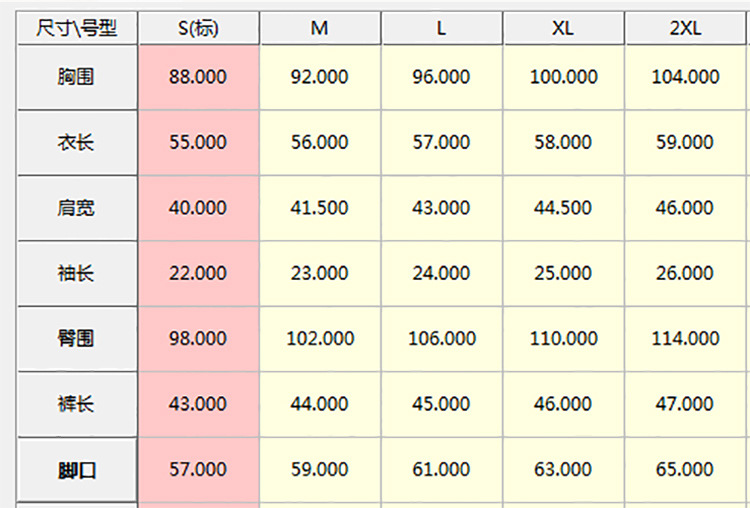
Task: Select the 衣长 row header
Action: pyautogui.click(x=77, y=142)
